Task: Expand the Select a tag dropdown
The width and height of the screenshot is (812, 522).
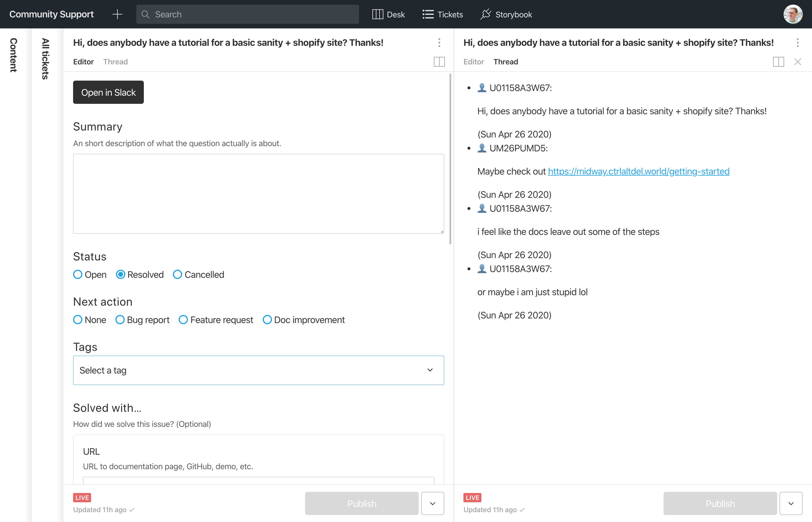Action: pyautogui.click(x=258, y=370)
